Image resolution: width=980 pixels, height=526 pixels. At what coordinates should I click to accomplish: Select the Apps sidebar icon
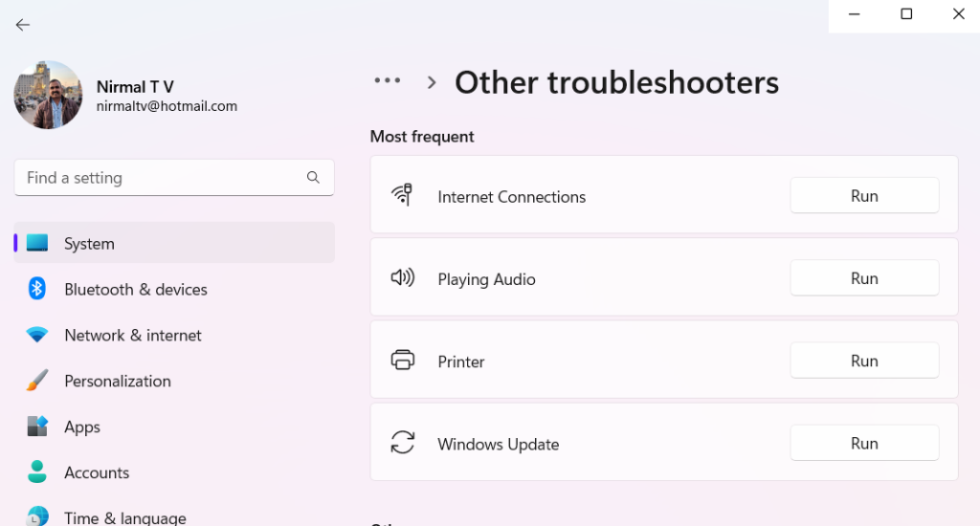(x=37, y=426)
